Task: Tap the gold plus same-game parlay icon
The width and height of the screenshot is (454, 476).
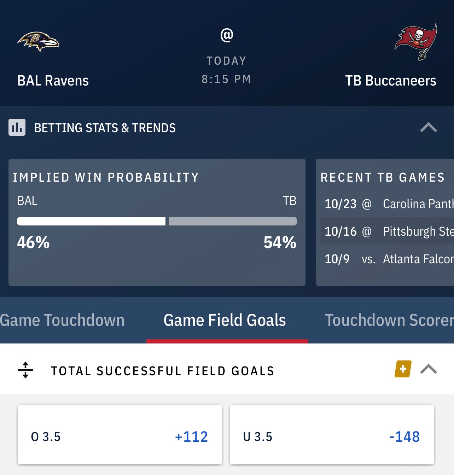Action: [403, 369]
